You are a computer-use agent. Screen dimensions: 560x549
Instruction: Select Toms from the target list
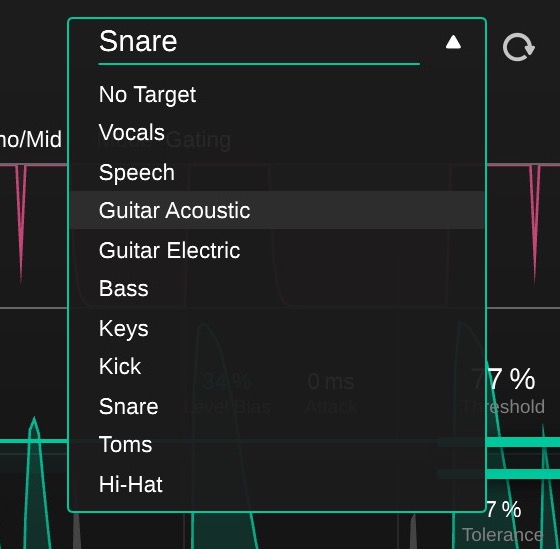tap(277, 444)
